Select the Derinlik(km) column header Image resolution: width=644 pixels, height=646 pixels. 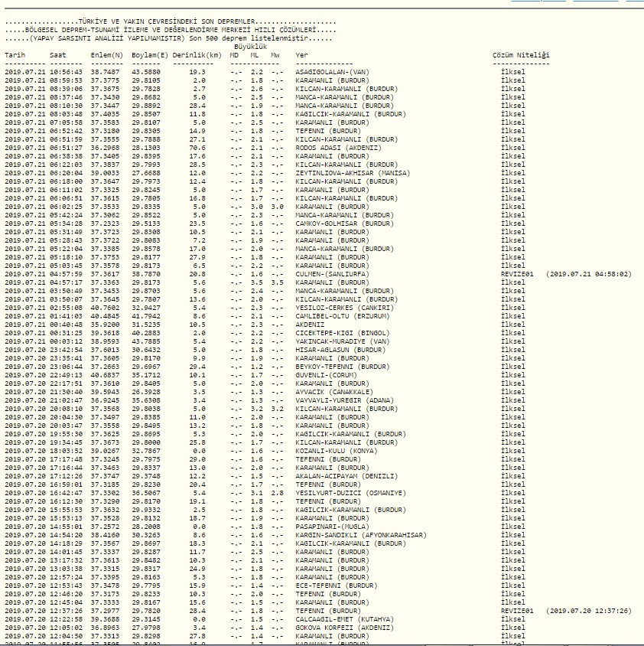click(x=197, y=55)
